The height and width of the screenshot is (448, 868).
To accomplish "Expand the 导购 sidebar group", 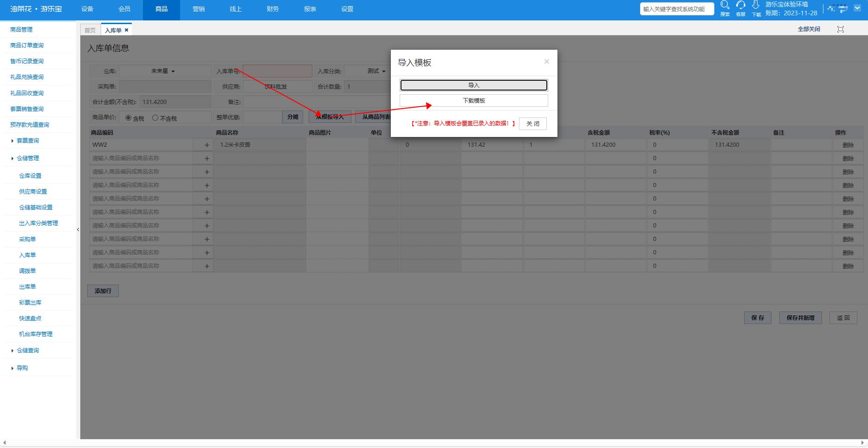I will point(22,368).
